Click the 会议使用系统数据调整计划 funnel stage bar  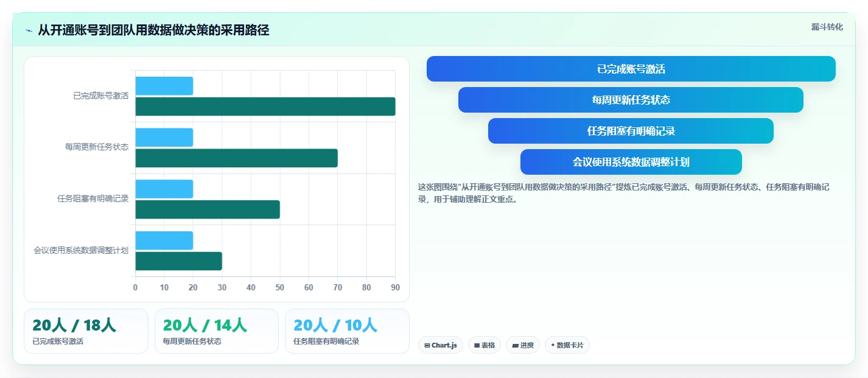[x=631, y=162]
